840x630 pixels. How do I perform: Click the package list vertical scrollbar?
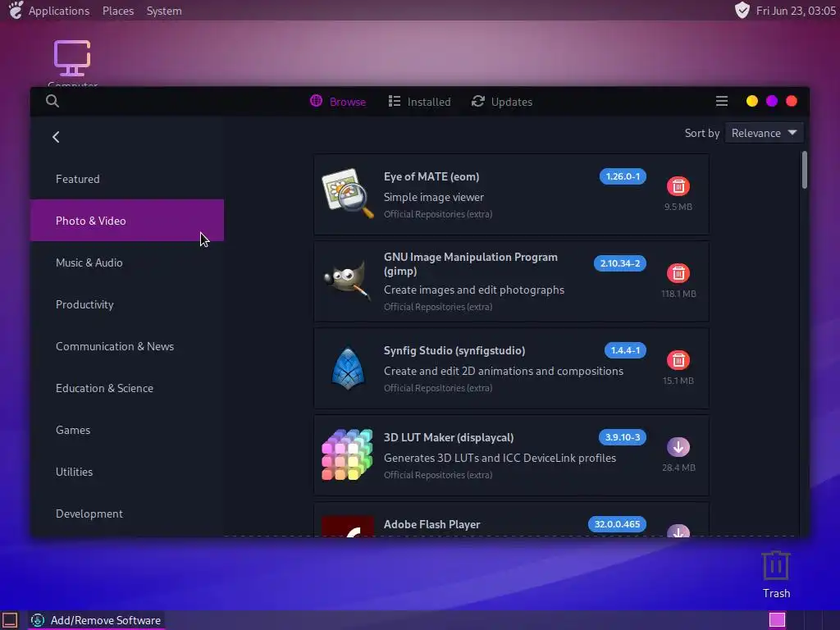tap(804, 170)
